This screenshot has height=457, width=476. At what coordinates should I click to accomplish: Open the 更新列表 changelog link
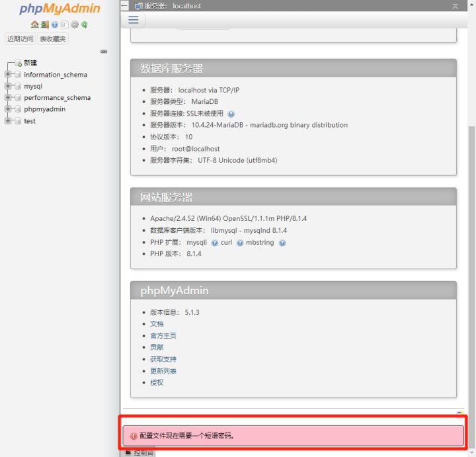coord(163,371)
